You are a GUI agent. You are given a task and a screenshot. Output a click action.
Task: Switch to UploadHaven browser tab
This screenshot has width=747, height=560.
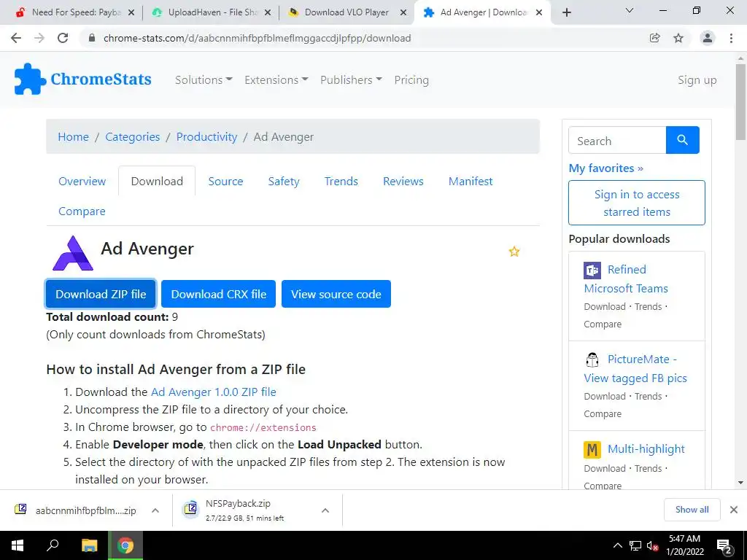tap(211, 12)
